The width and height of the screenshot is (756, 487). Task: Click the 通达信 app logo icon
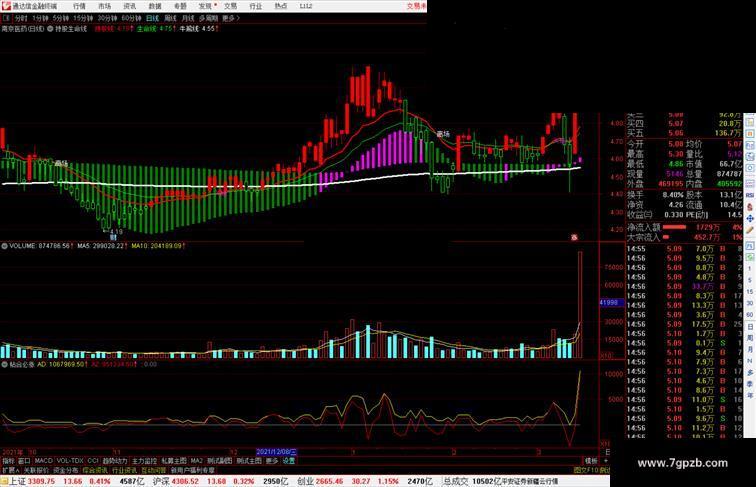click(6, 6)
